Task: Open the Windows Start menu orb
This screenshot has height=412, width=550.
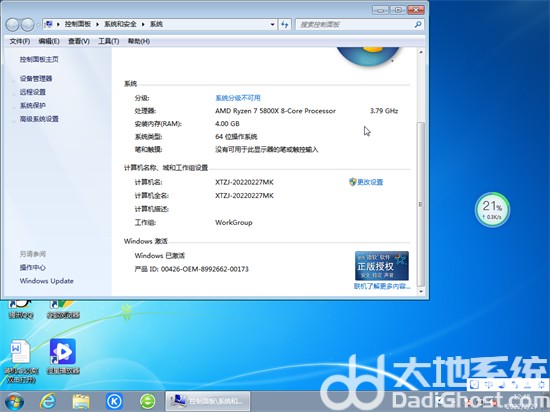Action: (x=14, y=401)
